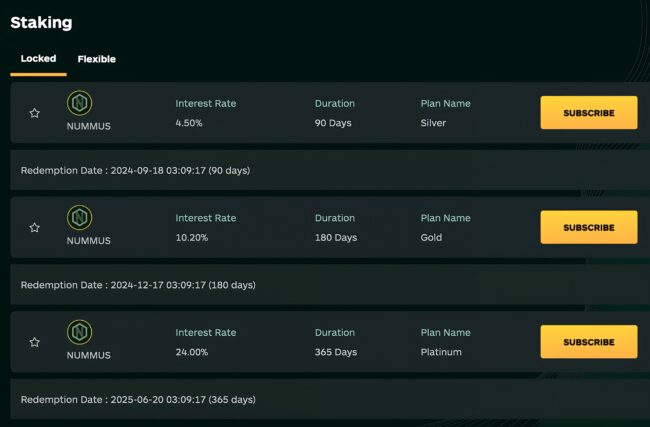Open the Flexible staking tab
This screenshot has height=427, width=650.
[x=97, y=59]
